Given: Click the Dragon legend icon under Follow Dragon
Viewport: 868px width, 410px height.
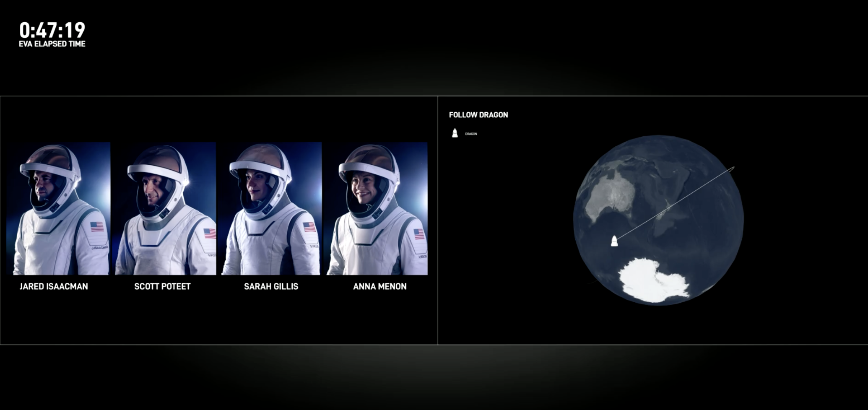Looking at the screenshot, I should (455, 134).
